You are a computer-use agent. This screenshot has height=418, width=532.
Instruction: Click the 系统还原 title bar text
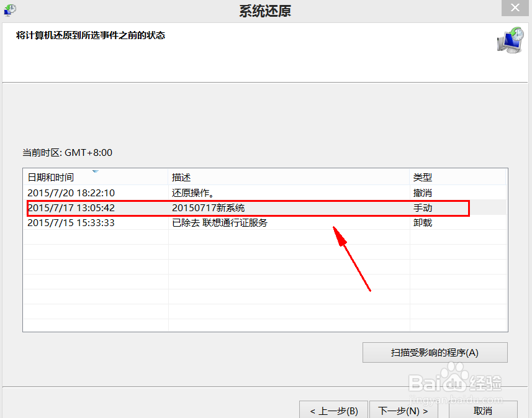264,11
